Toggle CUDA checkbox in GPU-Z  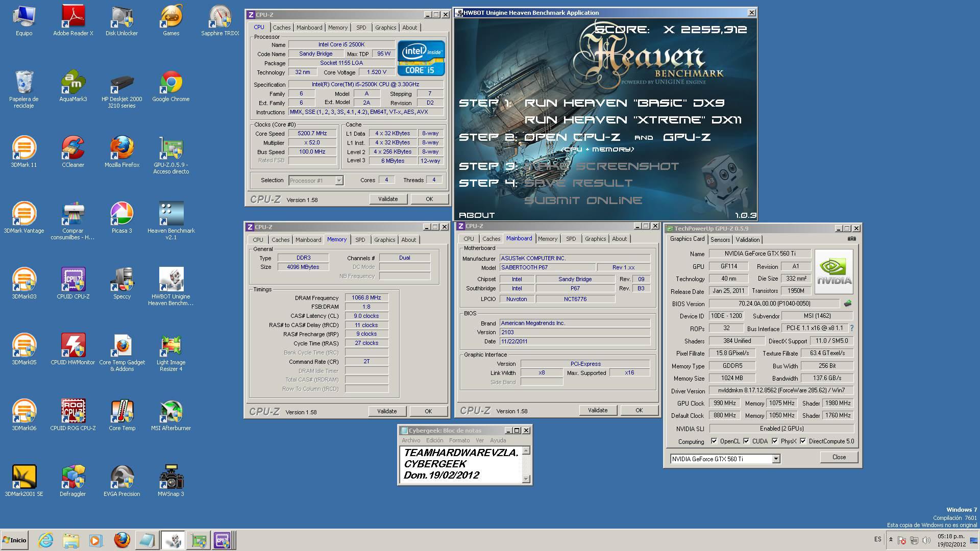[x=746, y=441]
